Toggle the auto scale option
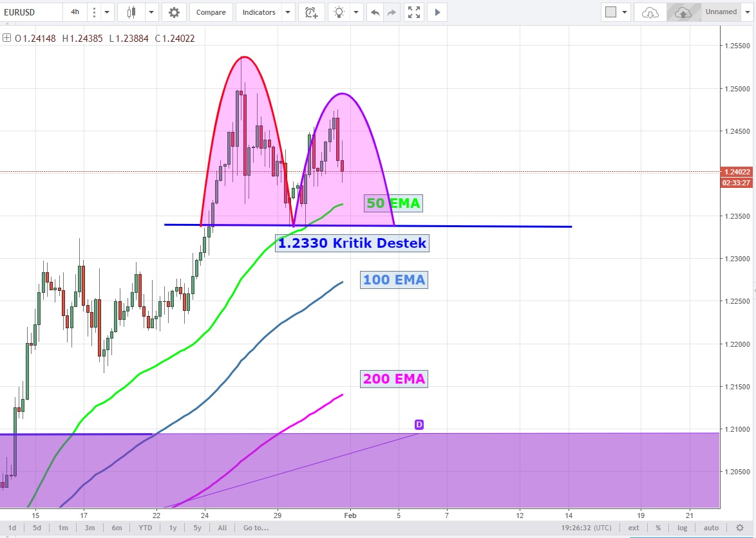This screenshot has height=538, width=756. point(711,528)
